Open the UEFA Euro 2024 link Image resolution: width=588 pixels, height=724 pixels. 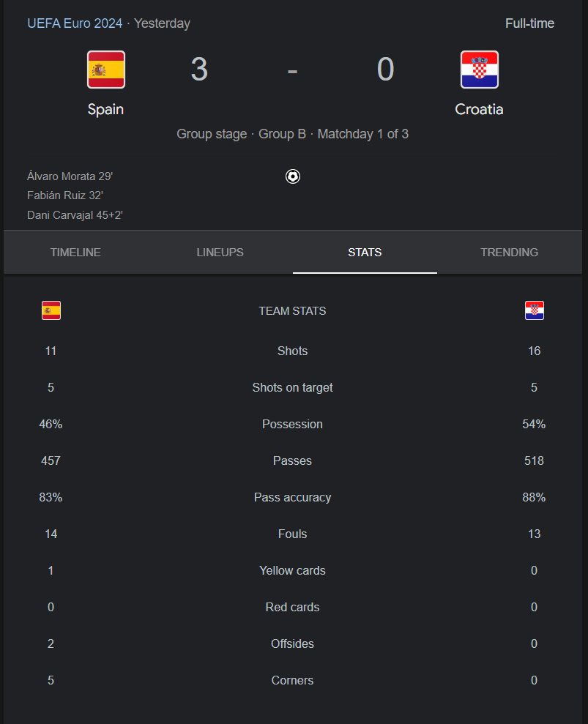click(75, 23)
